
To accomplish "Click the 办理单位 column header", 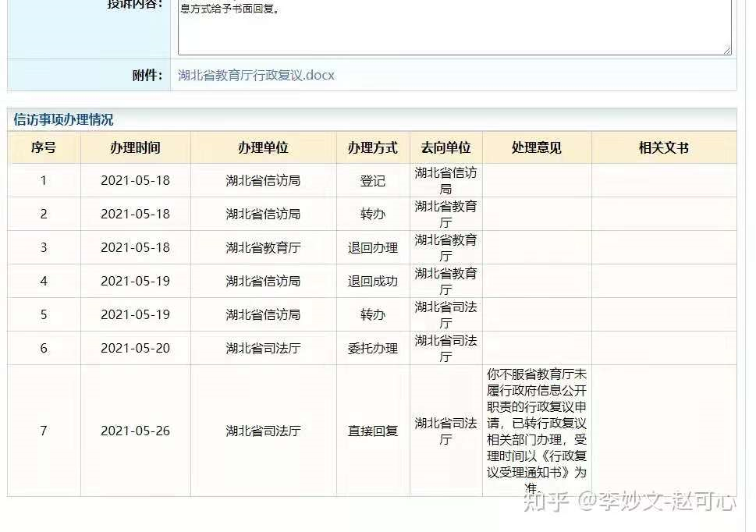I will click(263, 147).
